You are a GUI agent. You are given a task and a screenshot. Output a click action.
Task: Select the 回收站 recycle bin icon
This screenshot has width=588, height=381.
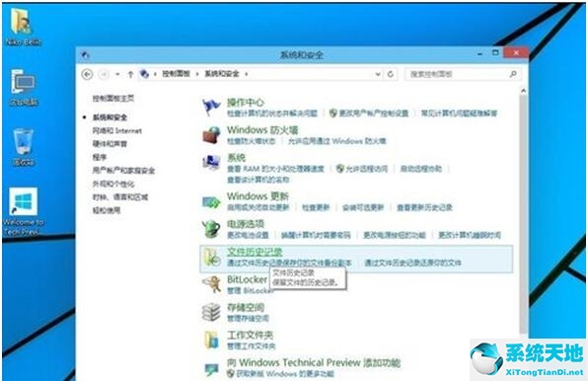(x=24, y=147)
